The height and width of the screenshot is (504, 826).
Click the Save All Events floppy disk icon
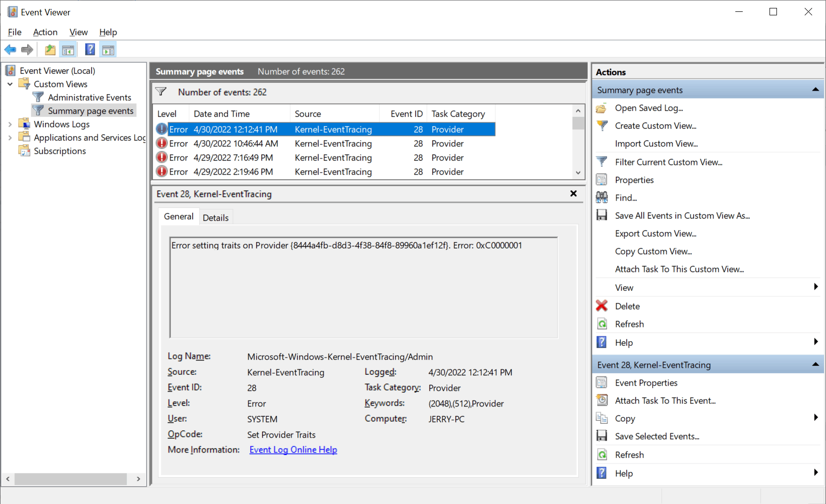point(602,215)
